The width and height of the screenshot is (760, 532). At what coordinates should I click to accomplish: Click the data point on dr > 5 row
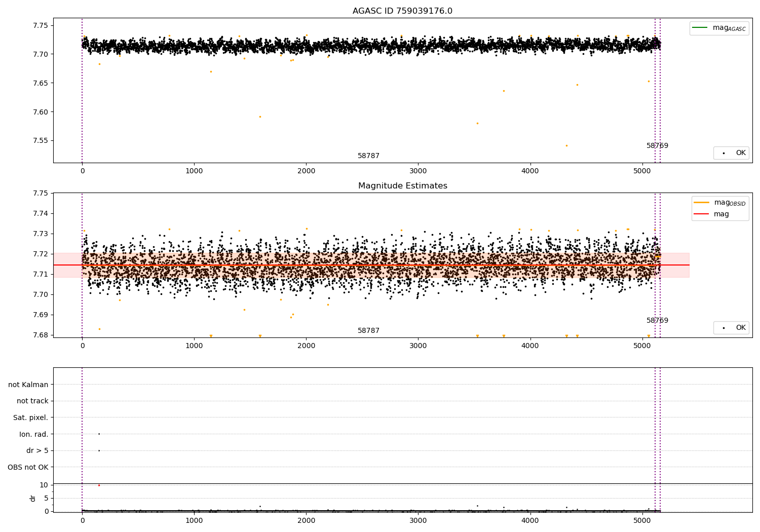pos(99,450)
